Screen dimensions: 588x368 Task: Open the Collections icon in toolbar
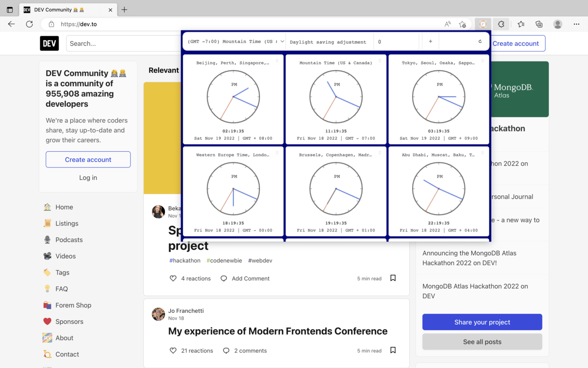[539, 24]
